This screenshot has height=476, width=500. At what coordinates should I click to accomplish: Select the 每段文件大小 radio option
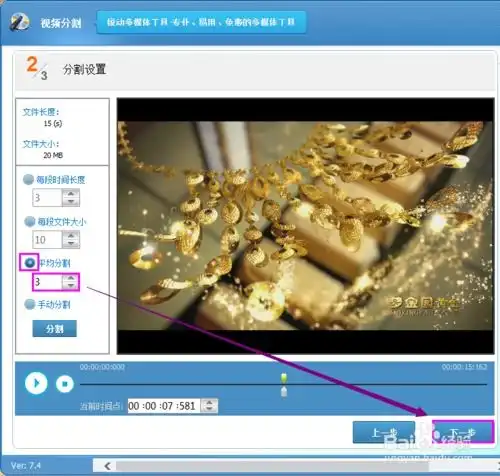30,221
